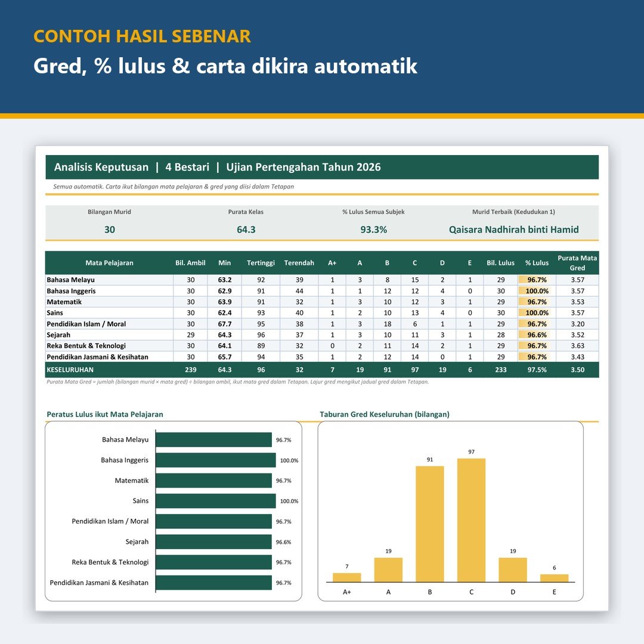
Task: Select the Mata Pelajaran column header
Action: pyautogui.click(x=109, y=263)
